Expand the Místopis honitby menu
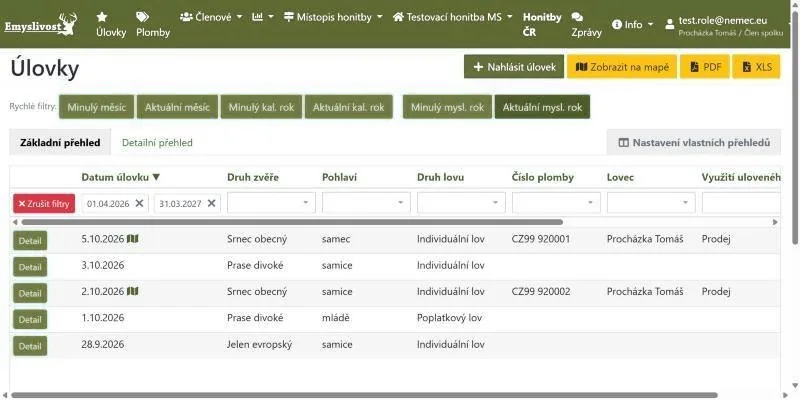This screenshot has height=400, width=800. pyautogui.click(x=333, y=17)
